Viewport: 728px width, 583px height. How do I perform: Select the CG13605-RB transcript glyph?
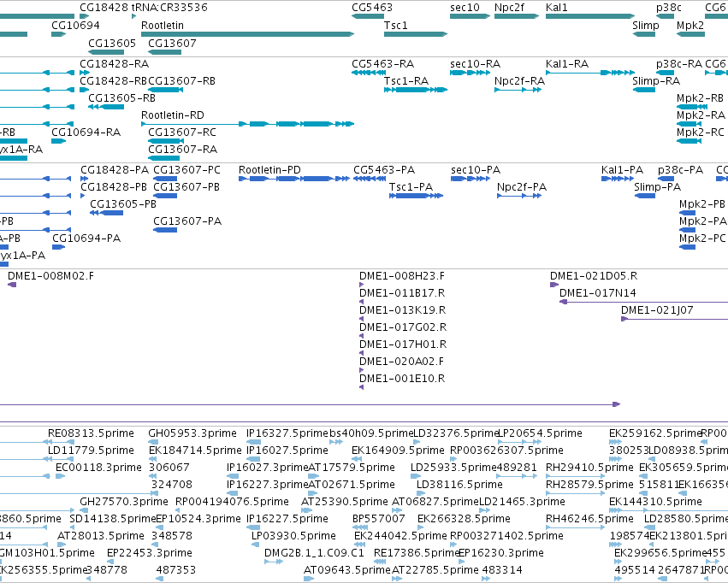pyautogui.click(x=106, y=107)
